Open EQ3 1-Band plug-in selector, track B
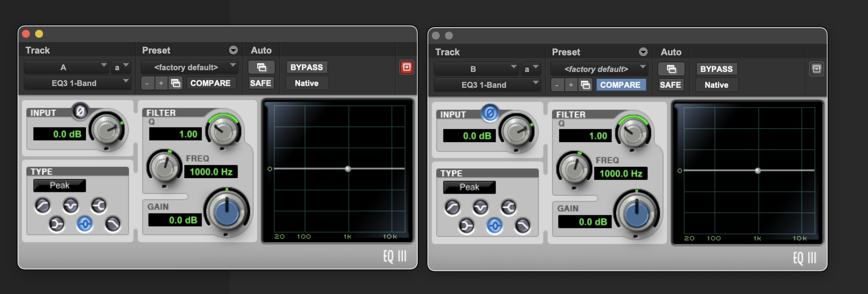Viewport: 868px width, 294px height. click(487, 85)
